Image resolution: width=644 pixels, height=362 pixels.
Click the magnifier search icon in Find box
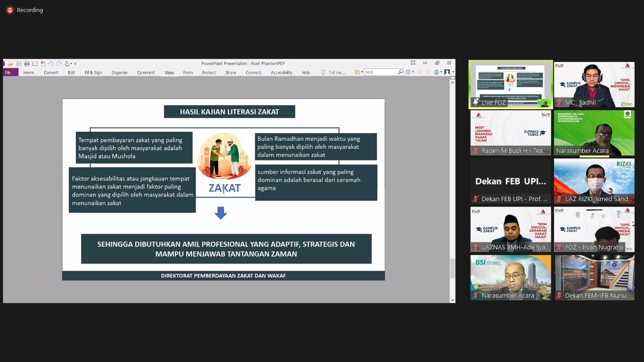click(400, 72)
